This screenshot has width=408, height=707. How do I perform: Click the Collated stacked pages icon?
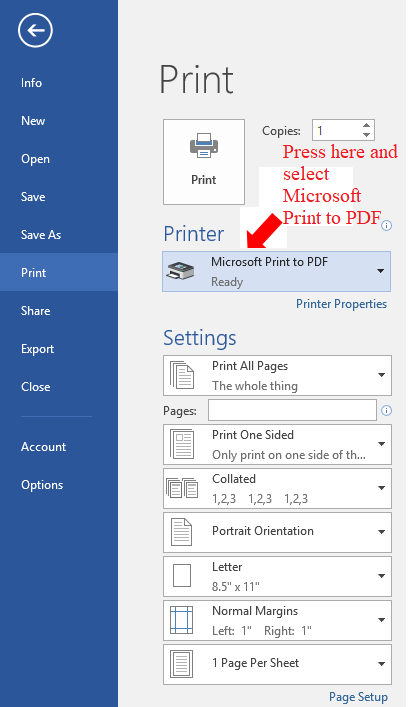tap(182, 488)
